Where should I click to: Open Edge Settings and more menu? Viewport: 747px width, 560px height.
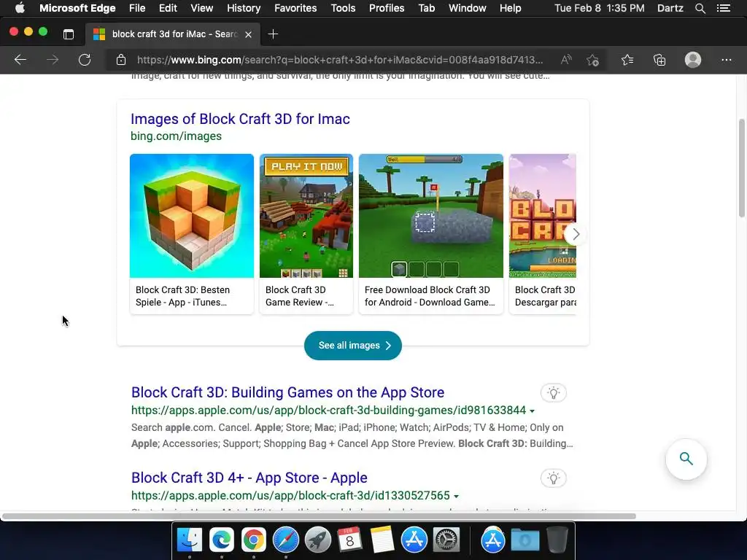pos(726,60)
